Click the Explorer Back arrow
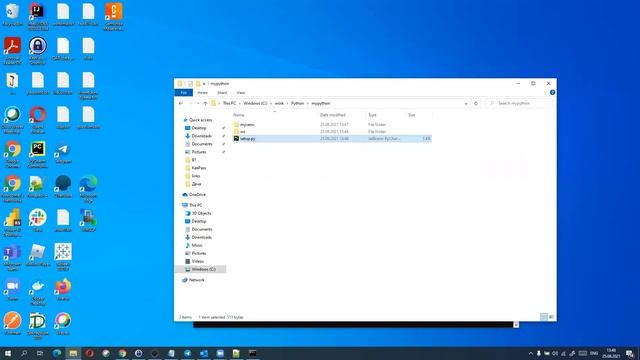640x360 pixels. [181, 103]
